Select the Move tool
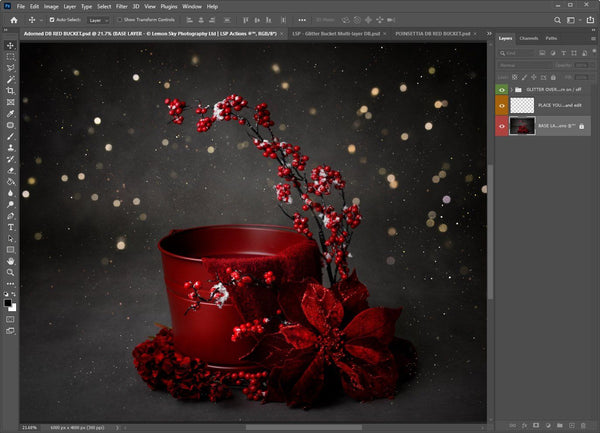This screenshot has width=600, height=433. tap(10, 46)
